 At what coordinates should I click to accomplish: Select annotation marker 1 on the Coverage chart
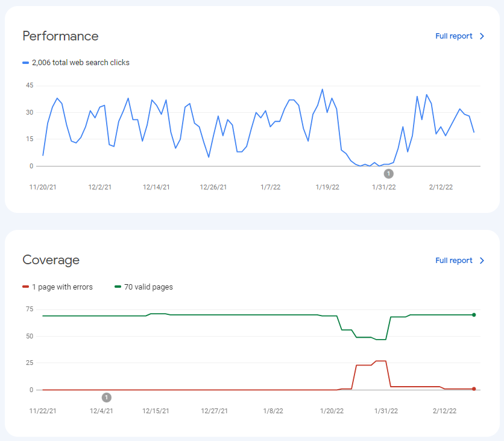(x=107, y=397)
